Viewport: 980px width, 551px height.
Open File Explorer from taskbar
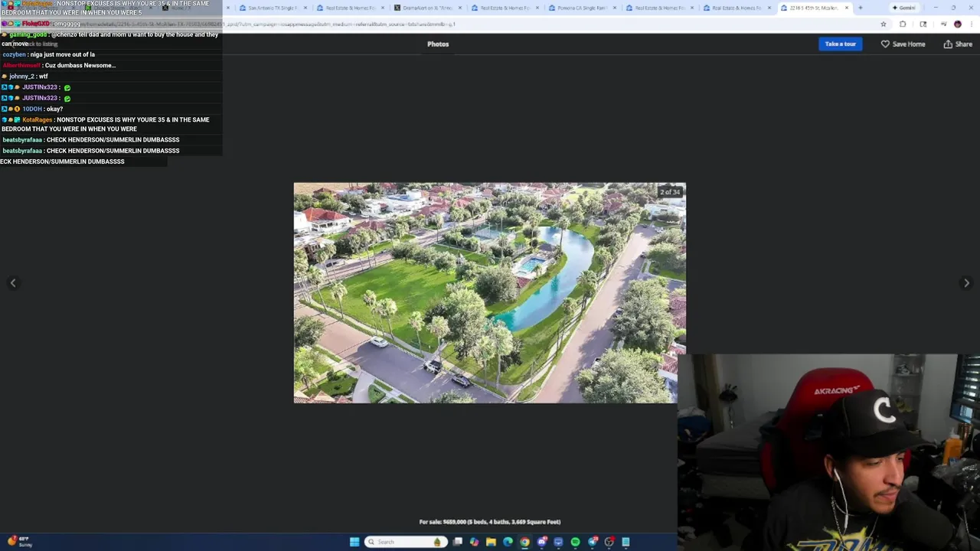point(491,542)
